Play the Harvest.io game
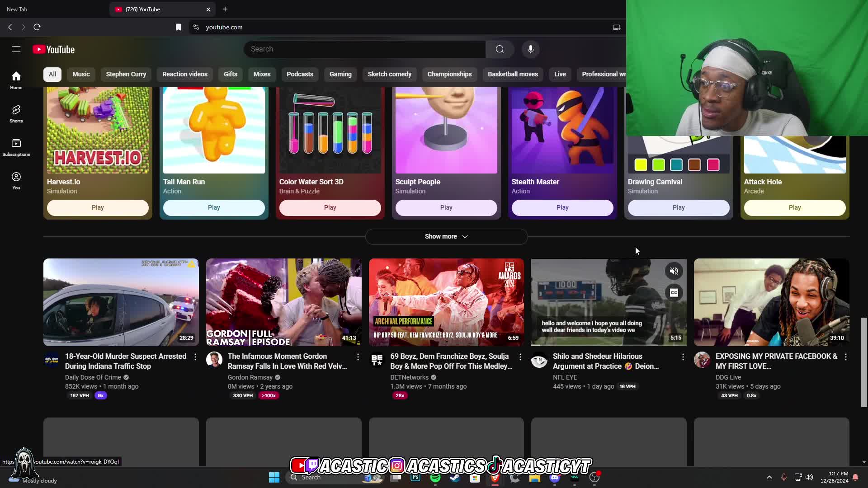This screenshot has height=488, width=868. pos(98,208)
